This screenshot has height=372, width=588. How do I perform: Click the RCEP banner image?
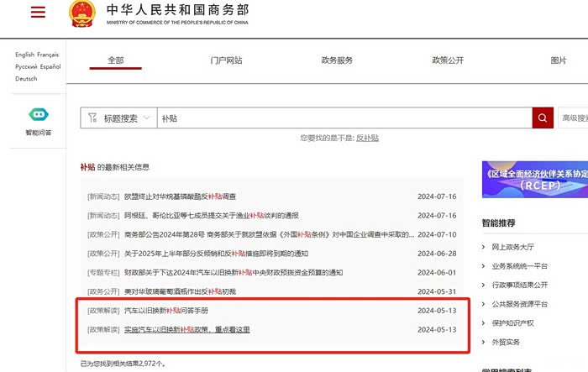(x=535, y=179)
